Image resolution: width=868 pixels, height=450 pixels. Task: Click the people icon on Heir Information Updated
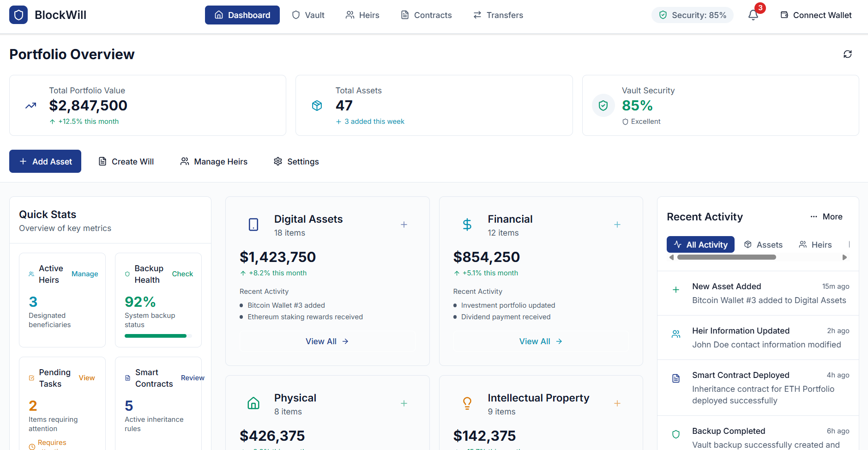pos(676,334)
